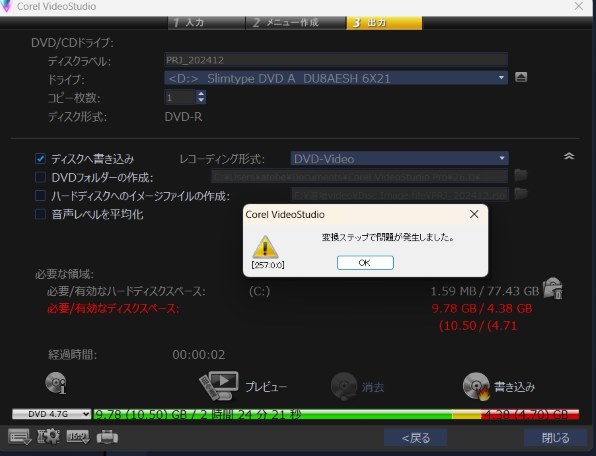Switch to the 2 メニュー作成 tab
Screen dimensions: 596x456
(296, 23)
